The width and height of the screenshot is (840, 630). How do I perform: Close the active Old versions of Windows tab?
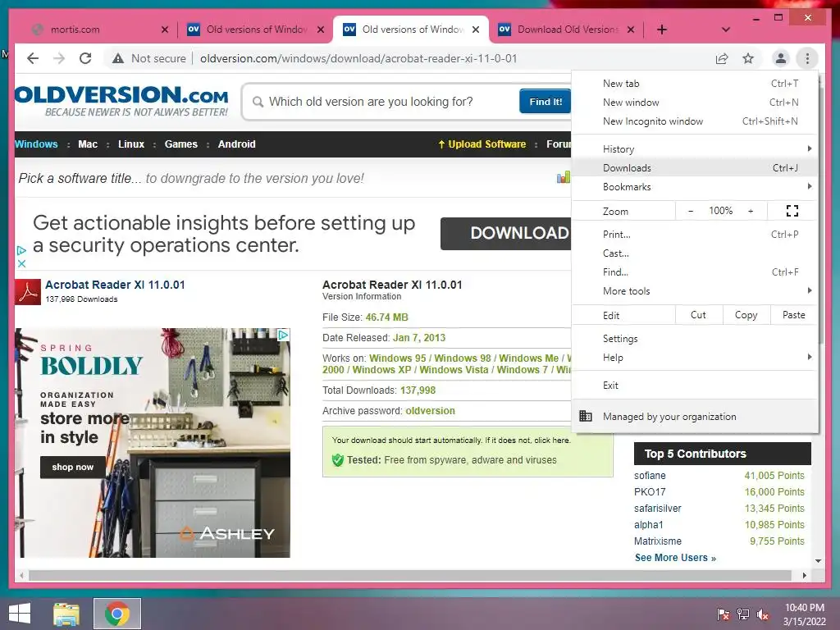476,30
